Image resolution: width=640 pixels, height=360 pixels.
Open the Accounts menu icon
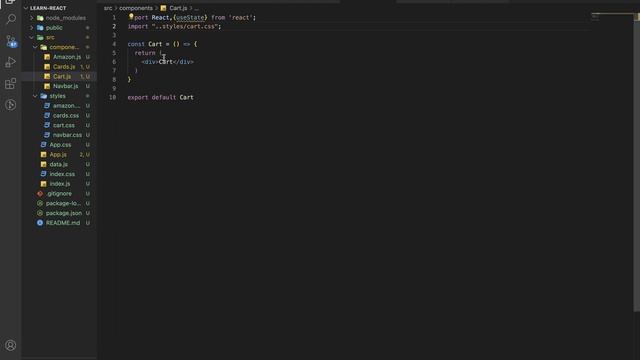click(11, 345)
